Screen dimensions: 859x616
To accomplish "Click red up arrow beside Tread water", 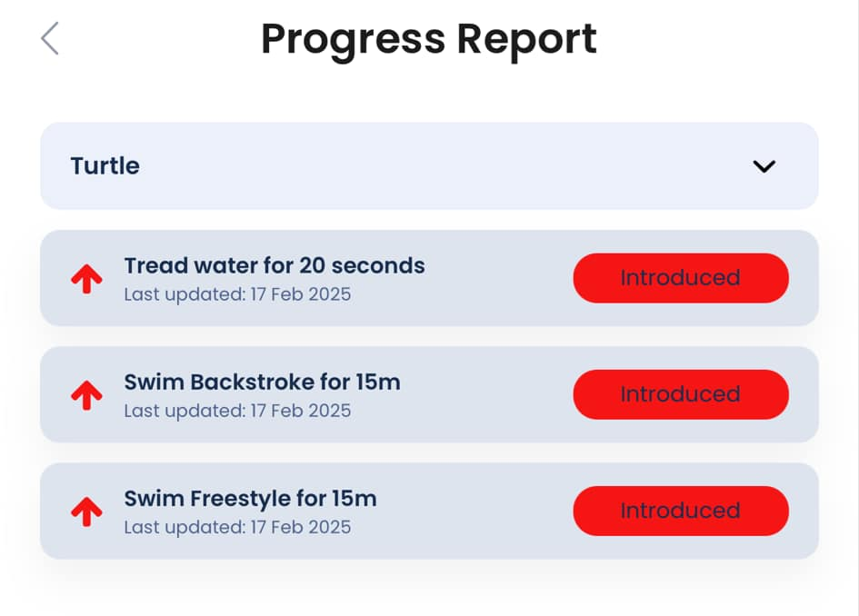I will click(86, 279).
